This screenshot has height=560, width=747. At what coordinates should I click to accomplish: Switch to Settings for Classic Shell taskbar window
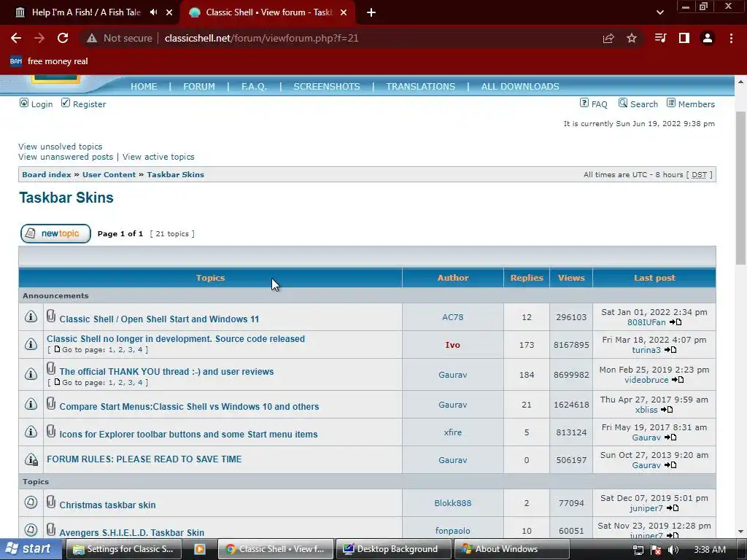pos(125,549)
